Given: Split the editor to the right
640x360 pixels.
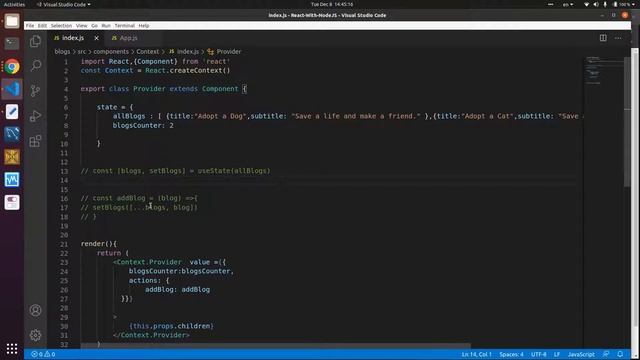Looking at the screenshot, I should 603,38.
